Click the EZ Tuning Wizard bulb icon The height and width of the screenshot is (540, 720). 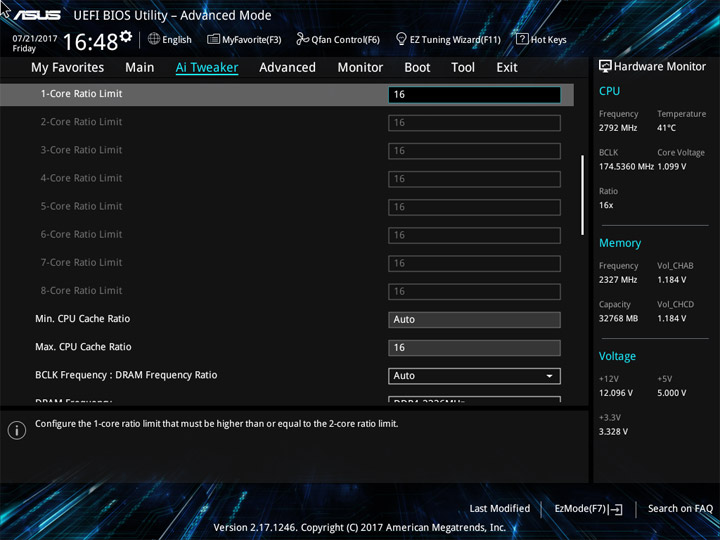coord(401,39)
